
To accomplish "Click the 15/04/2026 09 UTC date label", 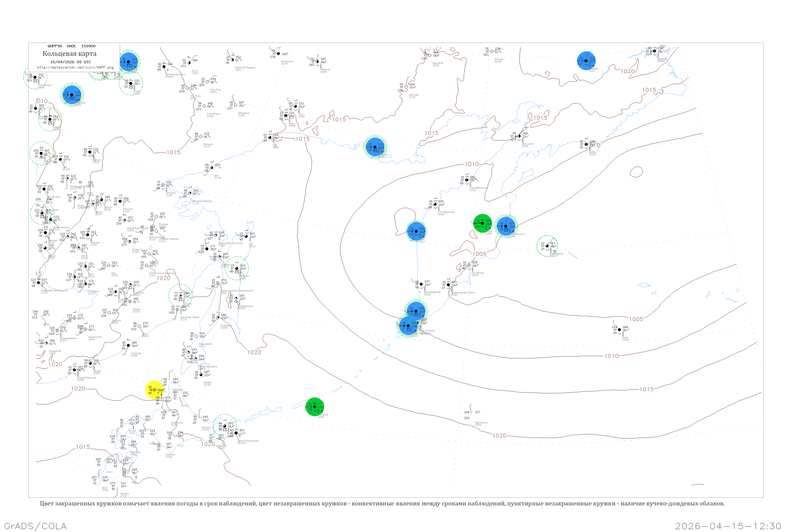I will (x=70, y=62).
